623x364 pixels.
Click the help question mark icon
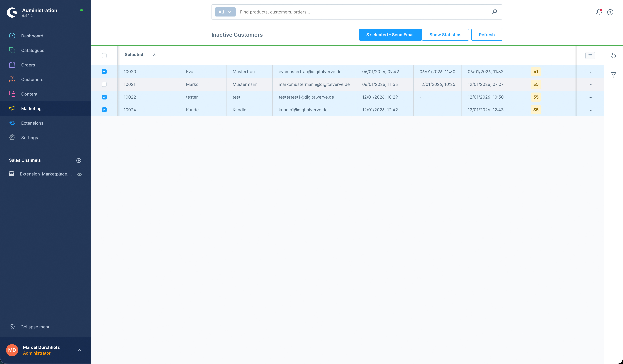(610, 12)
